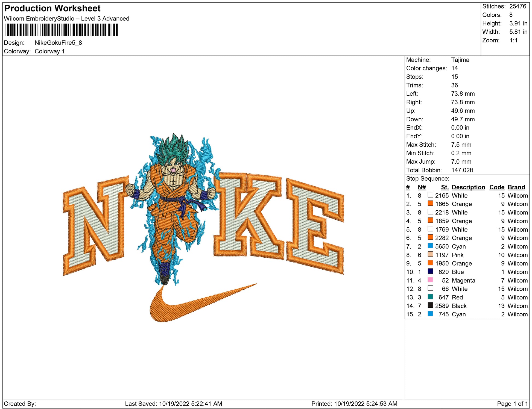Viewport: 532px width, 409px height.
Task: Click the St. column header
Action: (445, 187)
